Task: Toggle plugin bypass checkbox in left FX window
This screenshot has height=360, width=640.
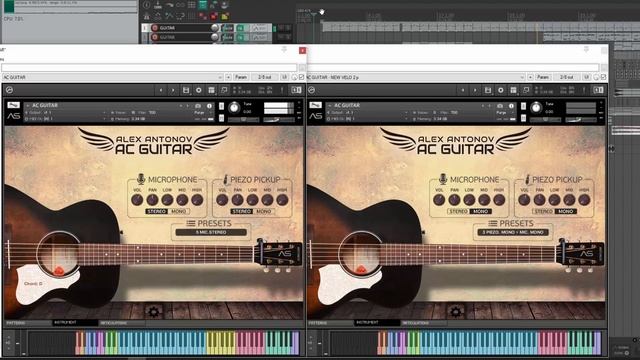Action: click(x=302, y=77)
